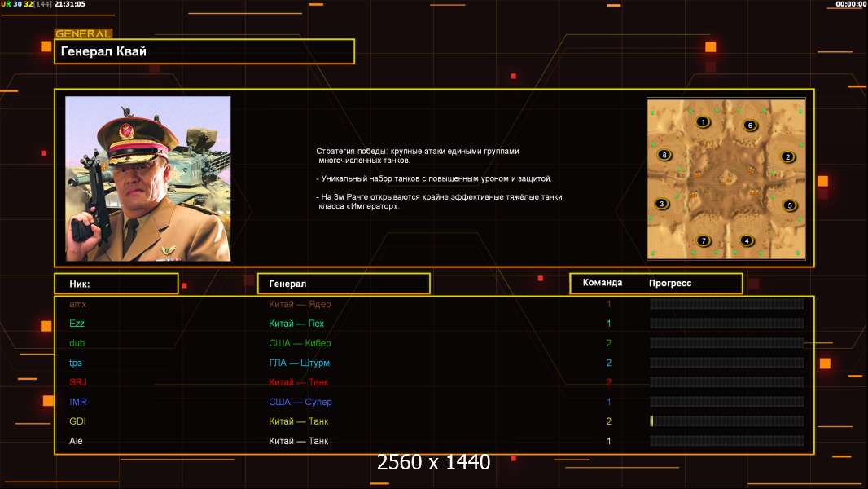The image size is (868, 489).
Task: Select start position 5 marker on the map
Action: (x=789, y=205)
